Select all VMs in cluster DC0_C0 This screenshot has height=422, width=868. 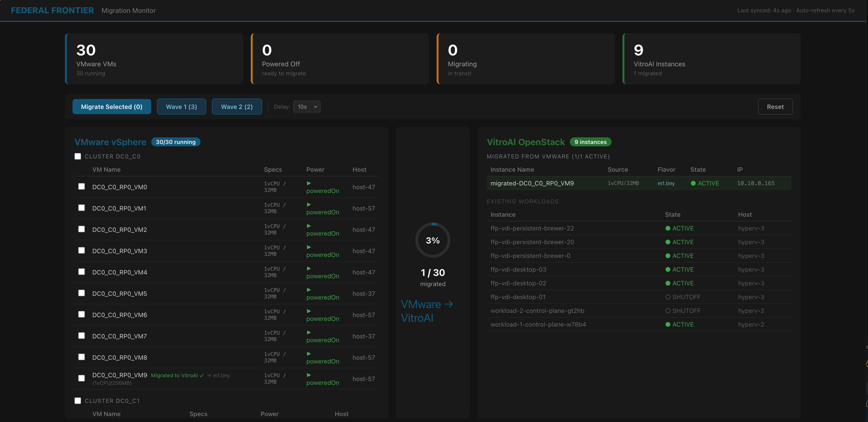78,157
